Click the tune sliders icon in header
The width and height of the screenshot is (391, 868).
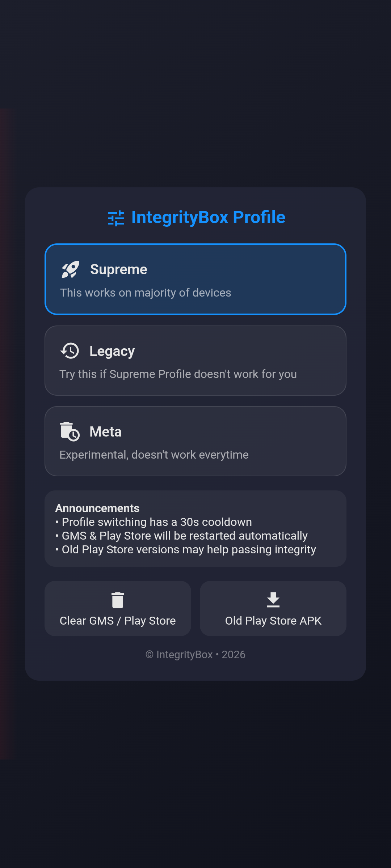pyautogui.click(x=116, y=218)
